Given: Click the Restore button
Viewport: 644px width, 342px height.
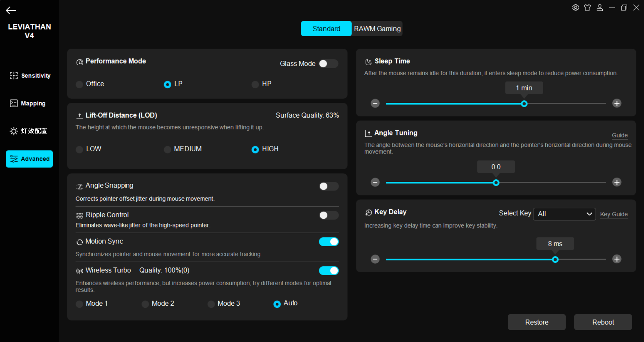Looking at the screenshot, I should 536,322.
